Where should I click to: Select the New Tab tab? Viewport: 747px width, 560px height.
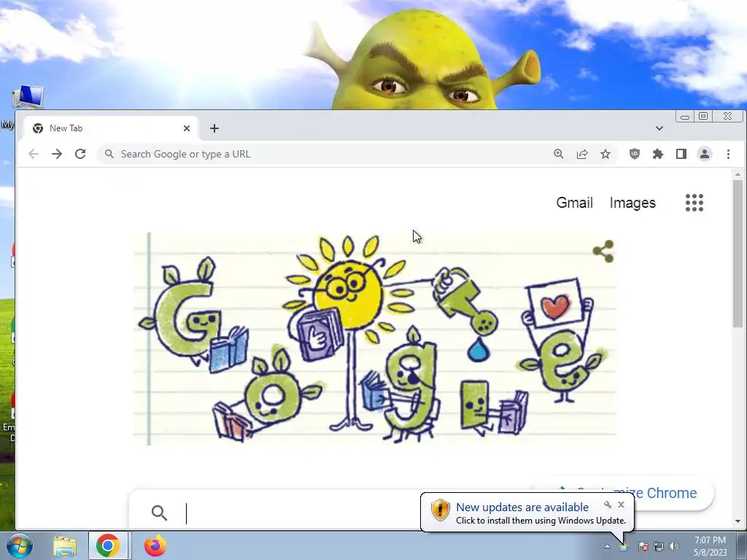(x=109, y=128)
